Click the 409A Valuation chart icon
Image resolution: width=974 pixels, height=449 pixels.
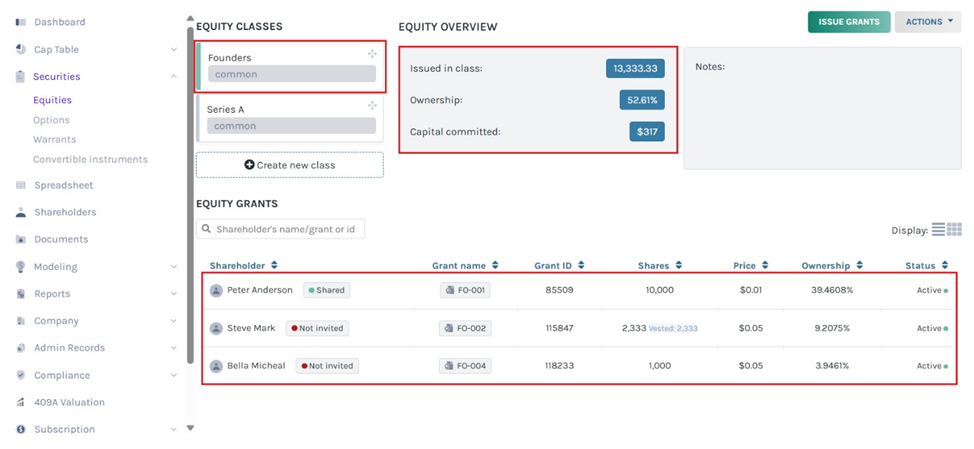(20, 402)
